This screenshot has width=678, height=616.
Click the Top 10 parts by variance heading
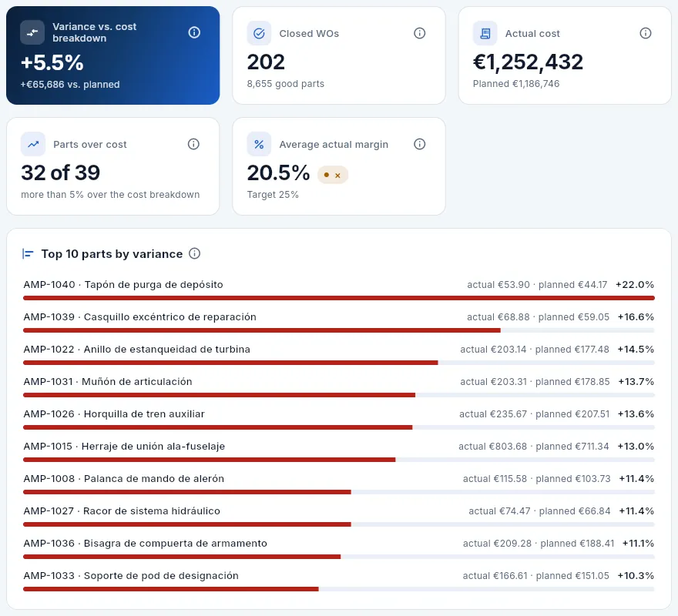[x=112, y=254]
